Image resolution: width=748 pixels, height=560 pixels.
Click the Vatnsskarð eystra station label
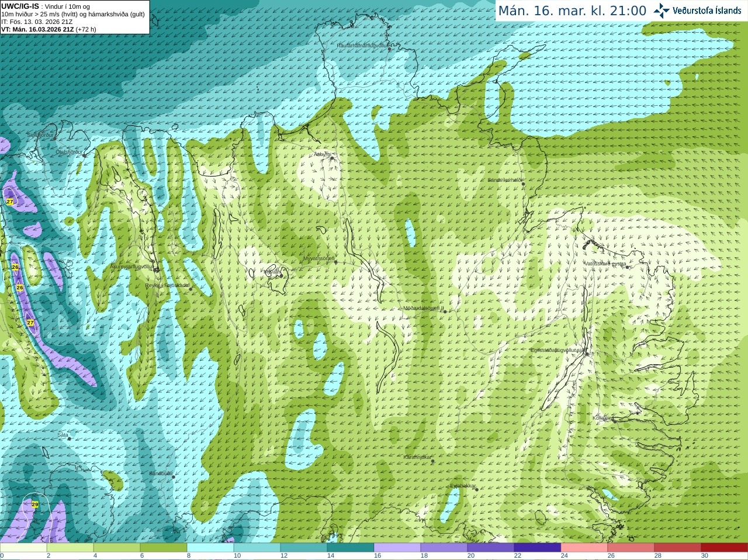605,264
